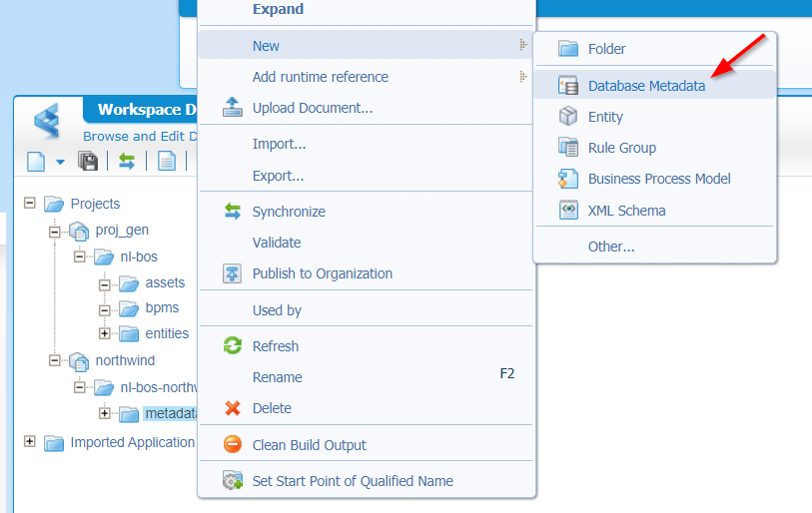Expand the entities folder node

[104, 333]
